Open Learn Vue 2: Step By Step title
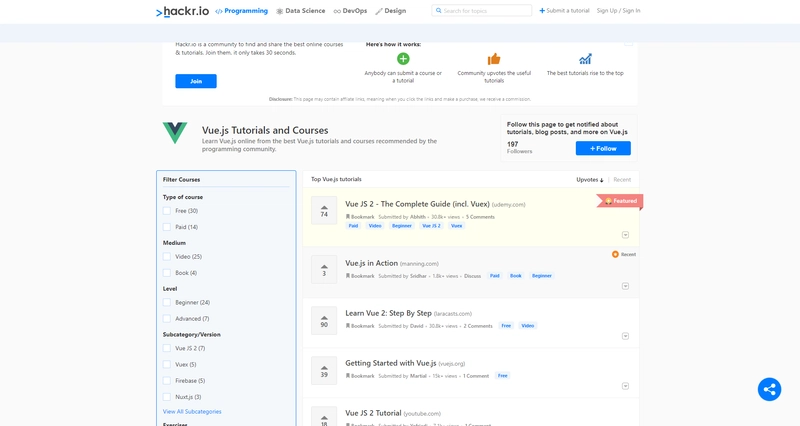 pos(388,313)
